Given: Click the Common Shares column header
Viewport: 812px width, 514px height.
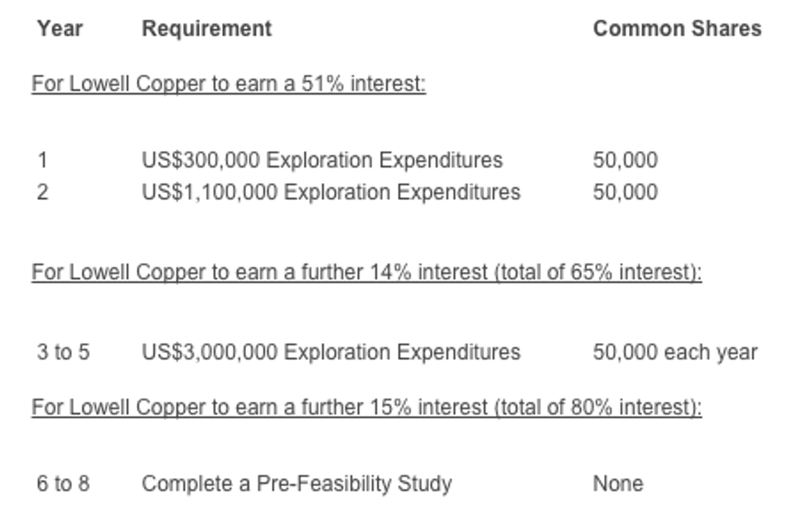Looking at the screenshot, I should pos(677,29).
